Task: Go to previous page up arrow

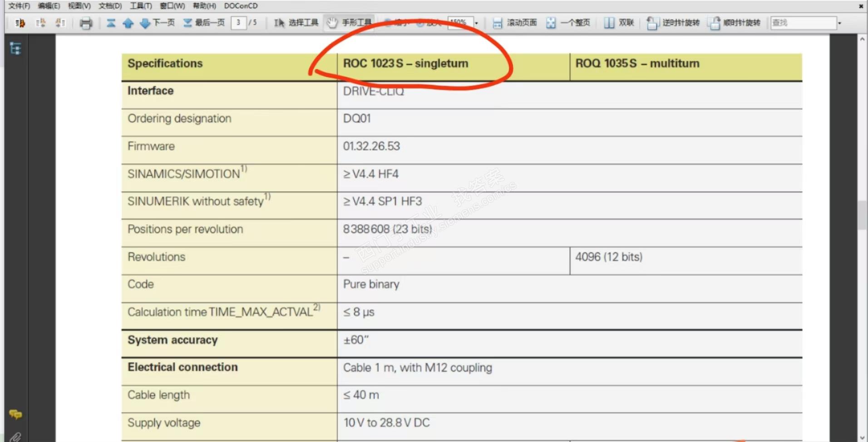Action: (128, 23)
